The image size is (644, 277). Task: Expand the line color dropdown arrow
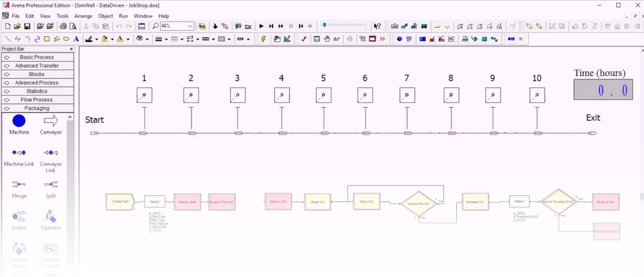point(96,39)
